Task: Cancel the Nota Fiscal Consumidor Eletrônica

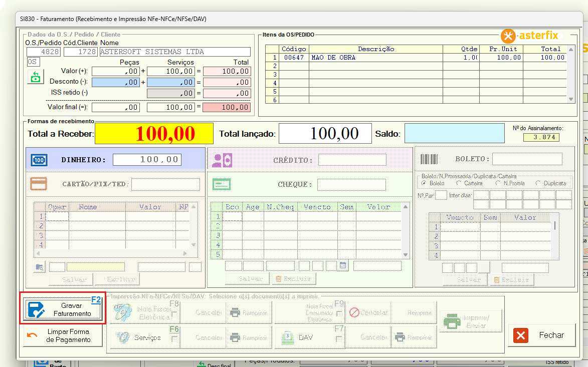Action: [x=368, y=313]
